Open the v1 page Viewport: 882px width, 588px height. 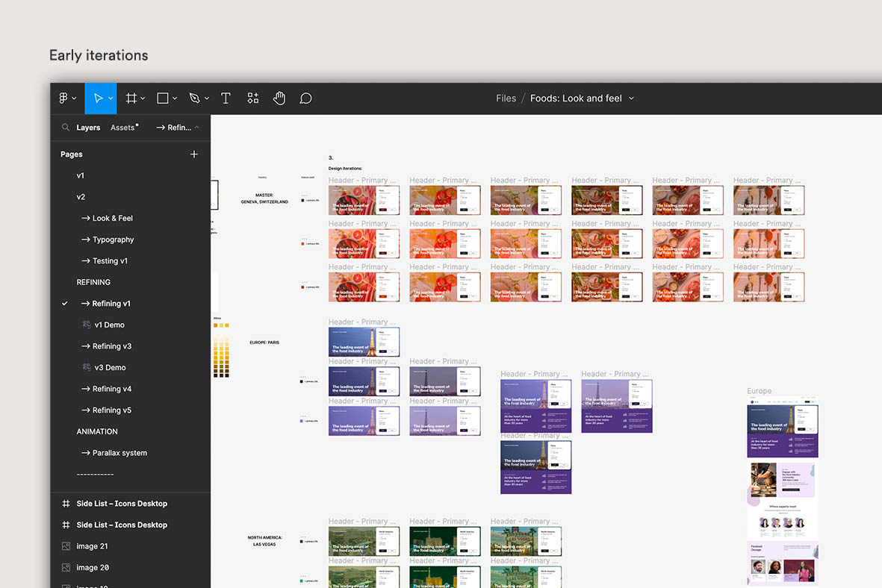pyautogui.click(x=81, y=175)
